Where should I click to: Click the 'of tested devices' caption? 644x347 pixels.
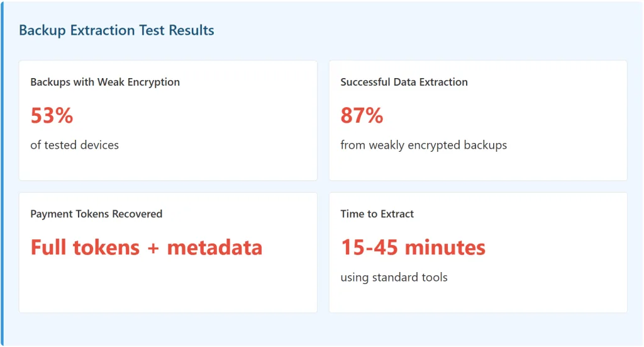point(74,145)
